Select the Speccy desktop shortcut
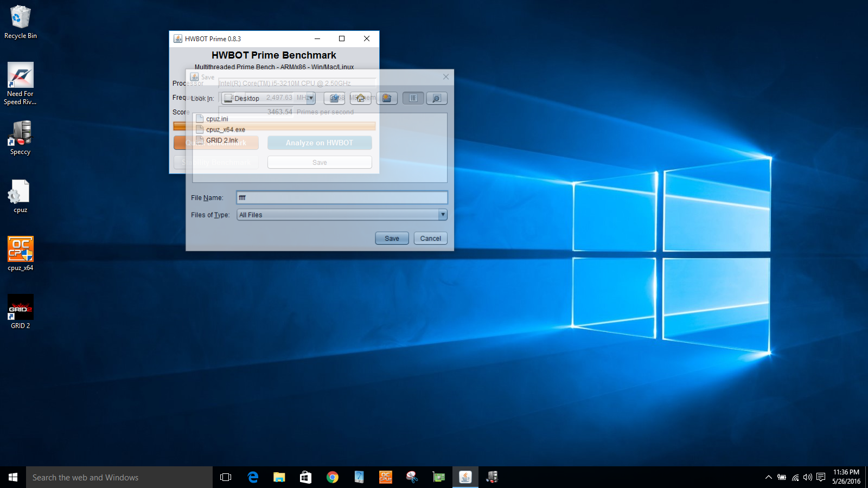Image resolution: width=868 pixels, height=488 pixels. click(20, 138)
